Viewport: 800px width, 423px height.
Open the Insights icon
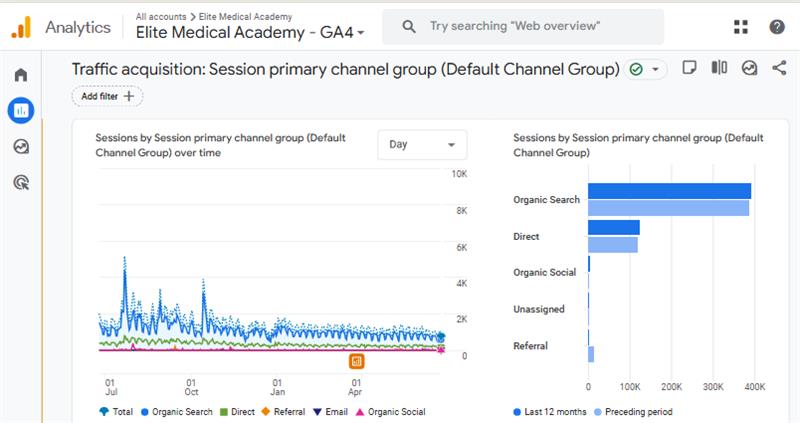pos(749,68)
